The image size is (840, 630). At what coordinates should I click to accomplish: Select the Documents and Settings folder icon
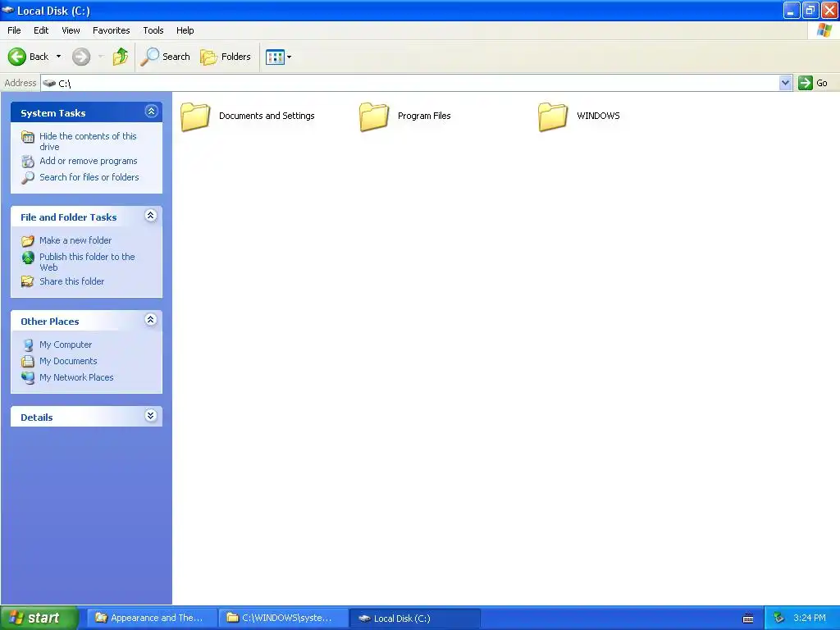195,116
